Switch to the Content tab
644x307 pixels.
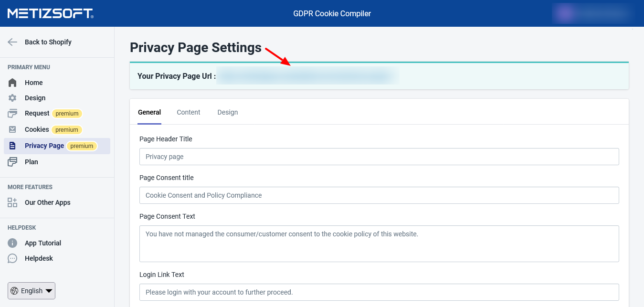point(189,112)
